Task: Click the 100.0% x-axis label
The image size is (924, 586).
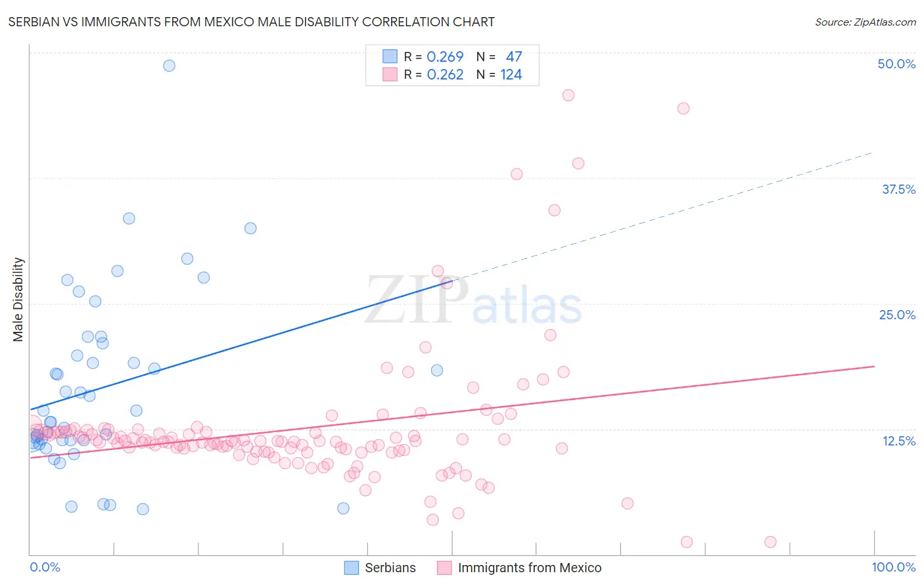Action: [x=893, y=567]
